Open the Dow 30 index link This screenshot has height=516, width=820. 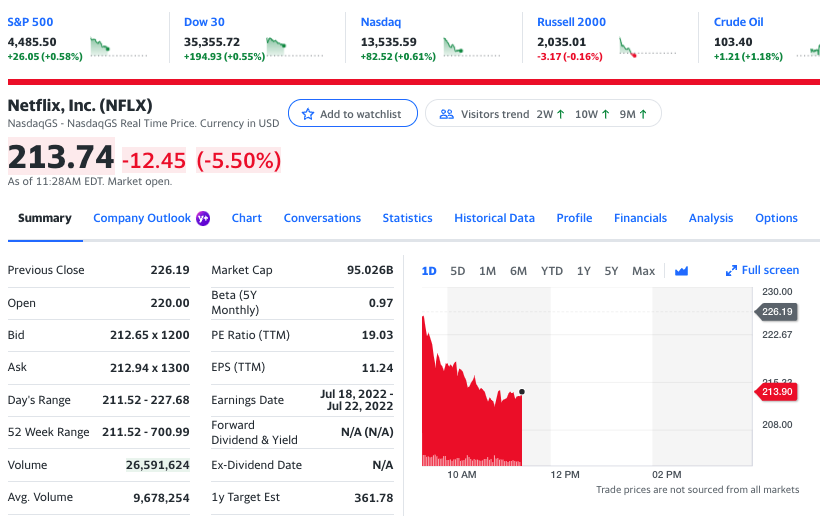pyautogui.click(x=204, y=22)
